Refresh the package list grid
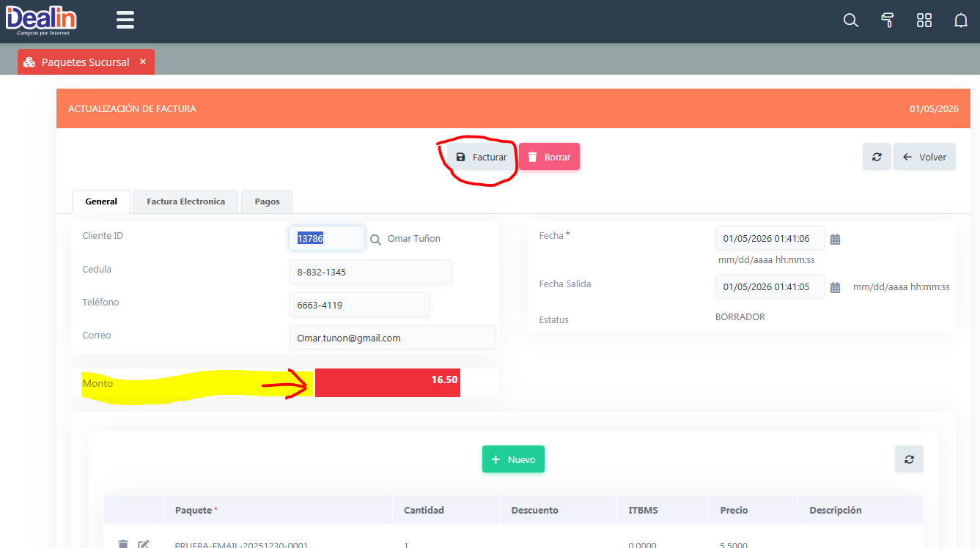This screenshot has height=548, width=980. click(x=909, y=459)
